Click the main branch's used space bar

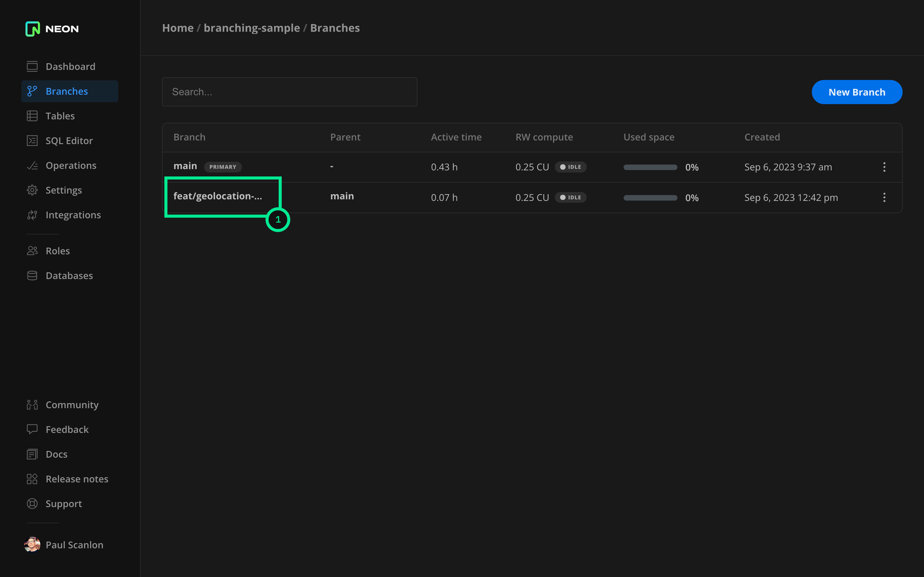click(x=650, y=167)
